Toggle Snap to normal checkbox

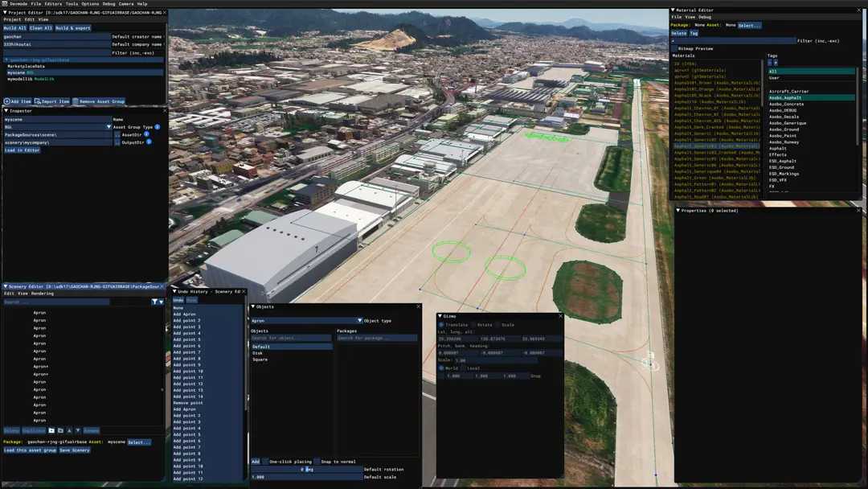pyautogui.click(x=317, y=462)
